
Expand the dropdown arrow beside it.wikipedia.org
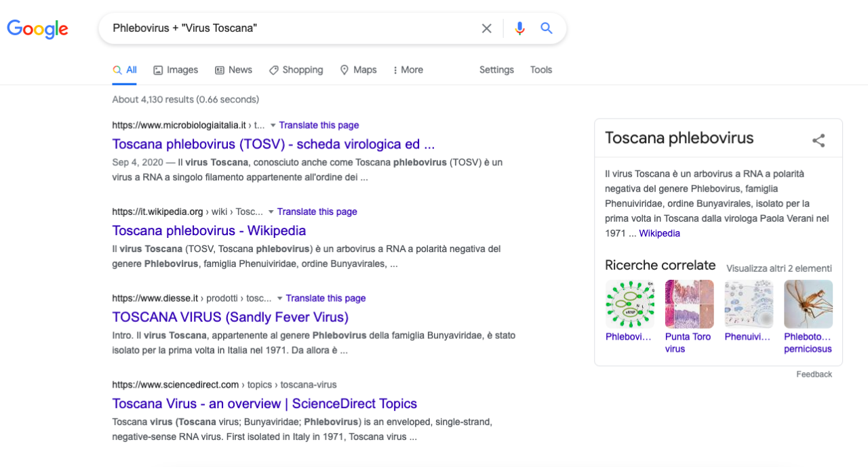tap(271, 211)
